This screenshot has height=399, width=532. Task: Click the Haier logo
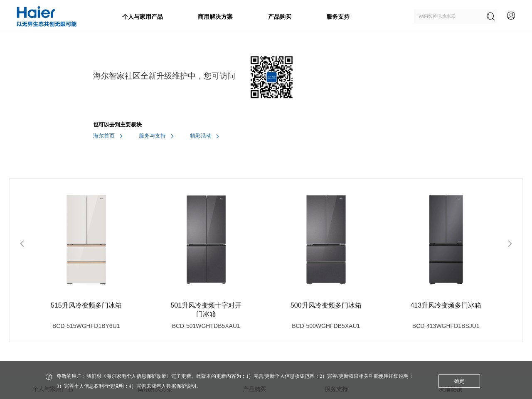(36, 12)
